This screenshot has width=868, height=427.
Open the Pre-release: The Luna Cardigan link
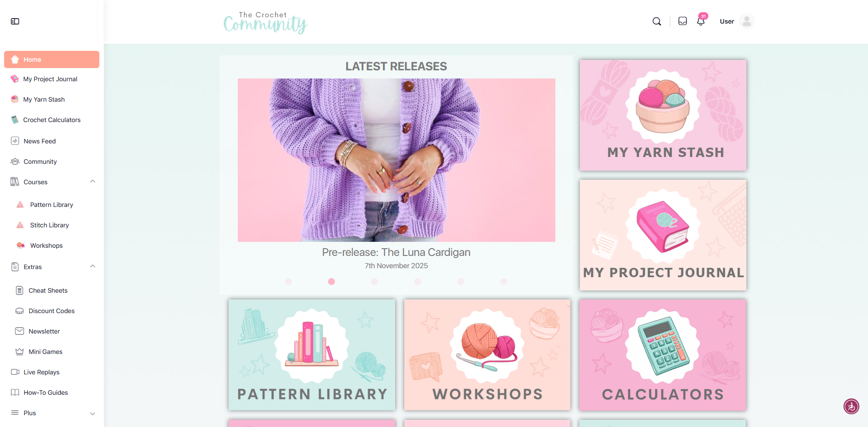coord(396,252)
